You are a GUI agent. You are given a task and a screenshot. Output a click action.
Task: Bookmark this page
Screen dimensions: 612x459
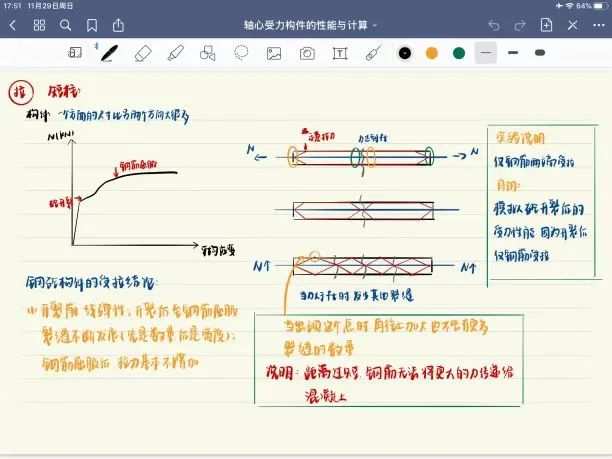pos(92,26)
